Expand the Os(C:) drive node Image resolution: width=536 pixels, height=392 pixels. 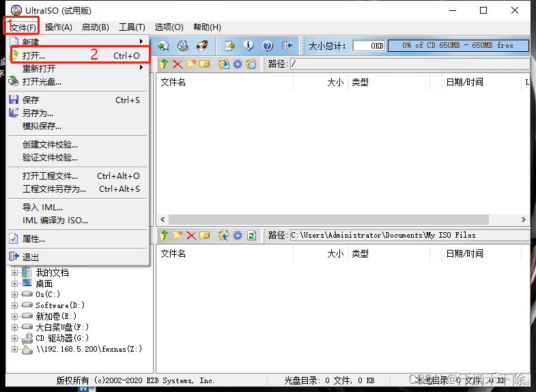point(14,294)
